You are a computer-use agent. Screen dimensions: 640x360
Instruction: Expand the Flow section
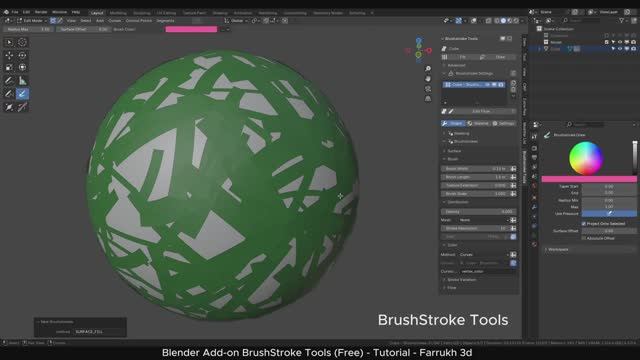coord(450,288)
